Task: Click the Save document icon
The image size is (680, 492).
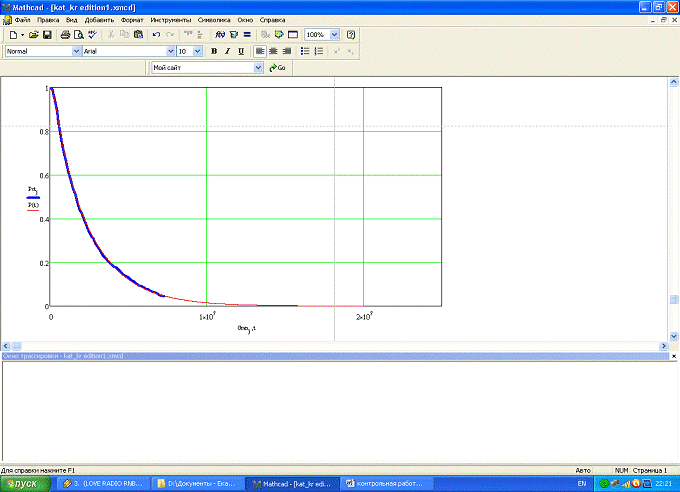Action: pos(46,34)
